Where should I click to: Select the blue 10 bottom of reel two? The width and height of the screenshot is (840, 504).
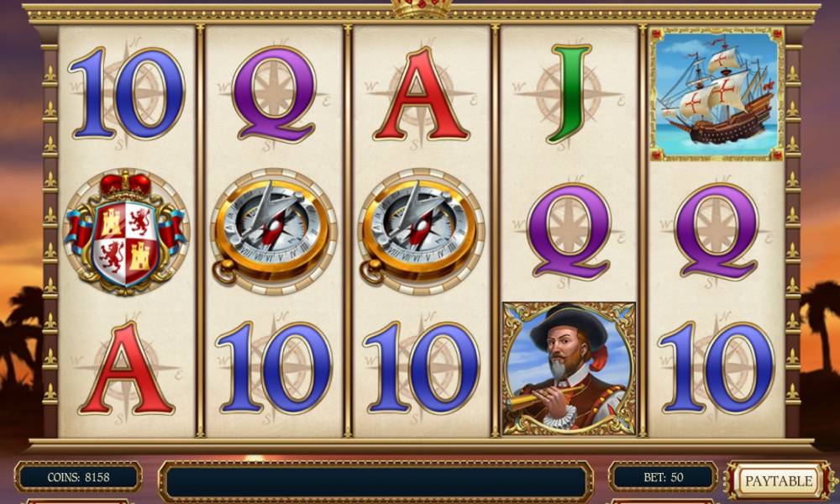pos(274,369)
